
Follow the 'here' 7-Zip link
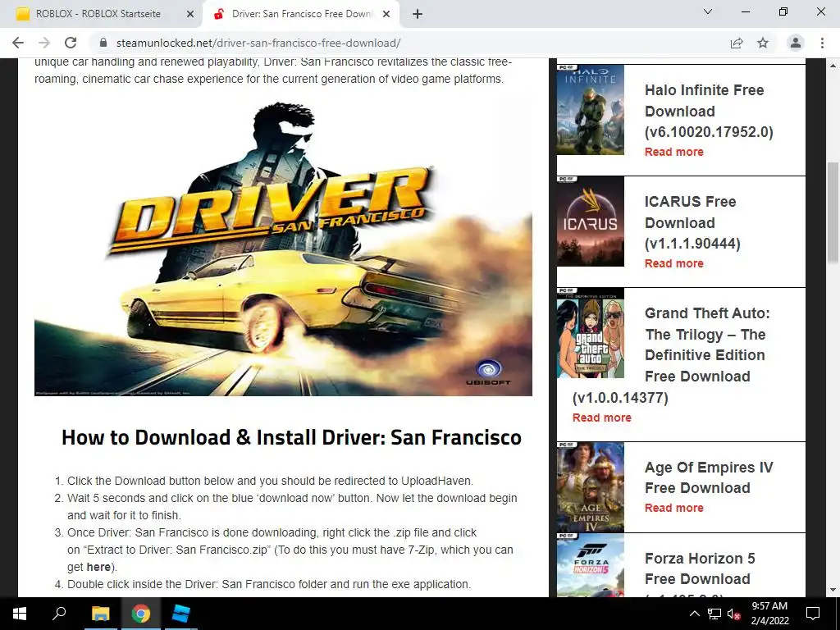tap(98, 567)
